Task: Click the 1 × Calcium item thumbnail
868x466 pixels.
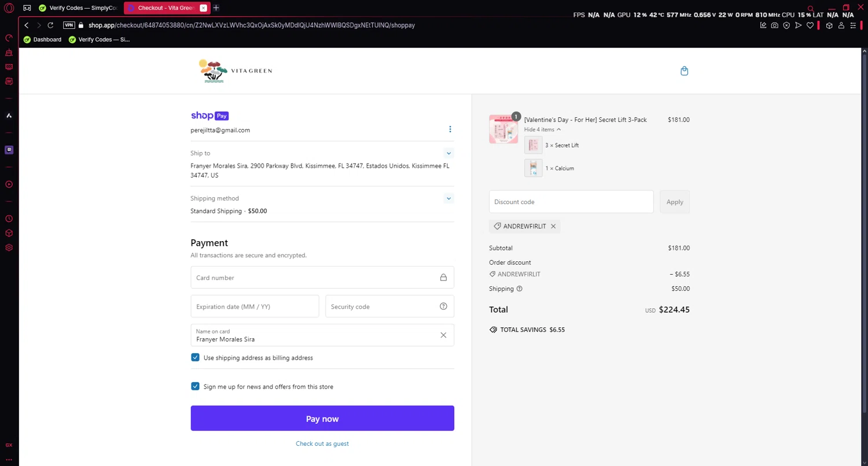Action: [534, 168]
